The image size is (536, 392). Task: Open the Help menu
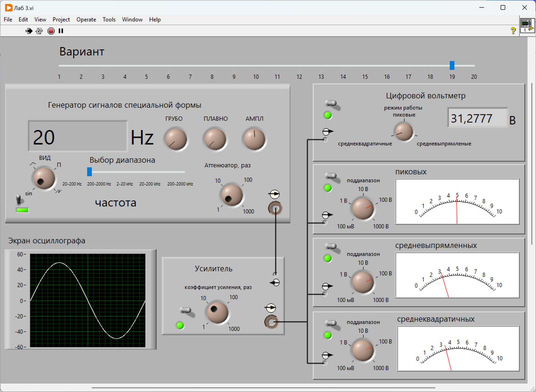(155, 19)
